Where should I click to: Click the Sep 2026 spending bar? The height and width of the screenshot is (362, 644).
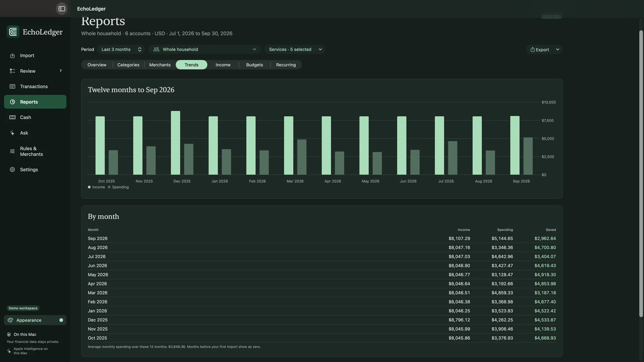click(528, 156)
